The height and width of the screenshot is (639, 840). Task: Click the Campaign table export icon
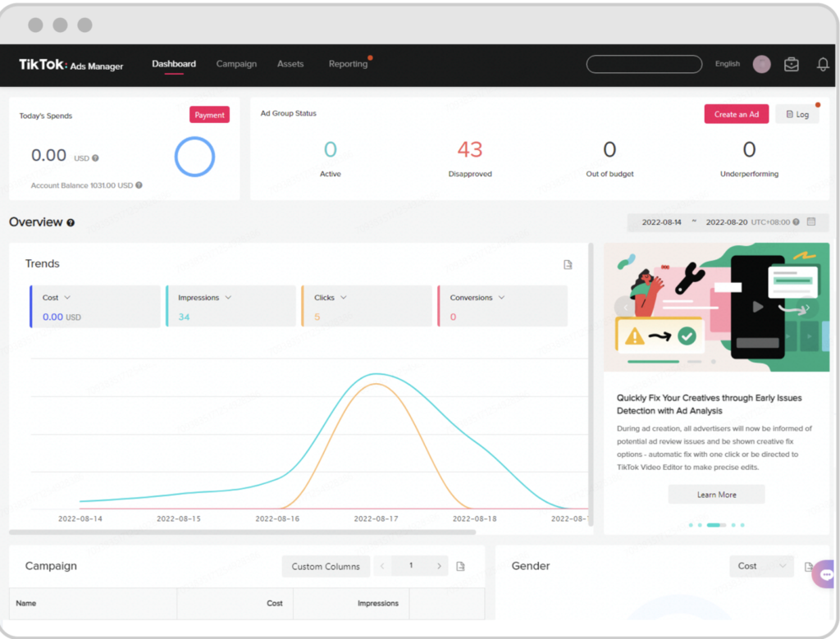pyautogui.click(x=461, y=566)
